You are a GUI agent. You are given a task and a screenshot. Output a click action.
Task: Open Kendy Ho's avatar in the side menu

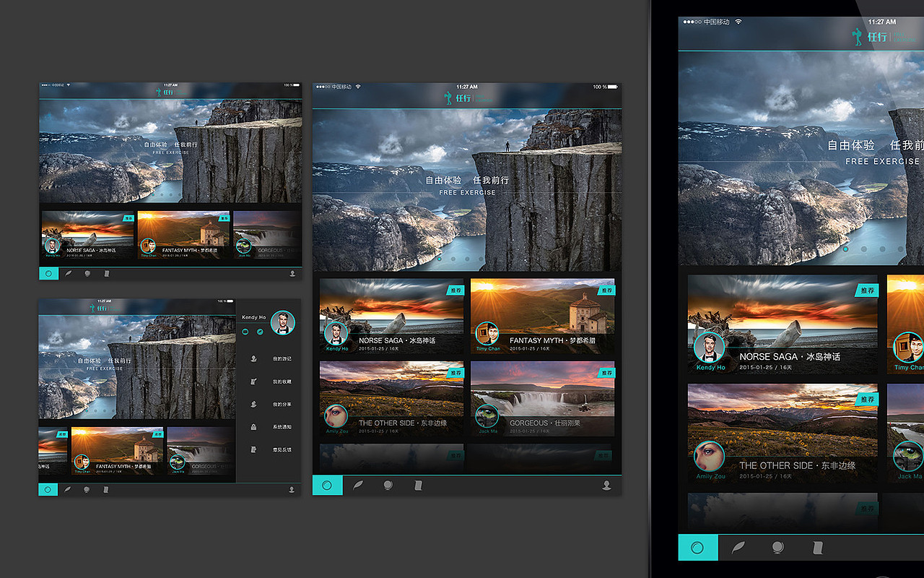click(283, 322)
